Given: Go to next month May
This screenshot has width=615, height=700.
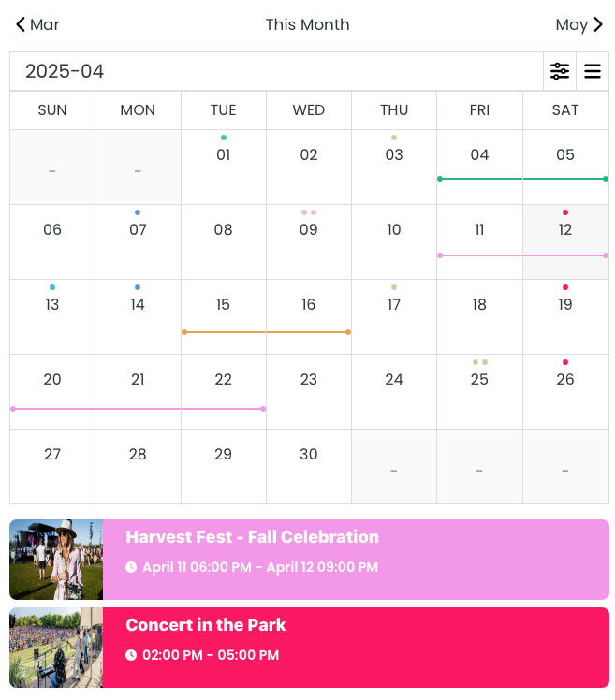Looking at the screenshot, I should 578,24.
